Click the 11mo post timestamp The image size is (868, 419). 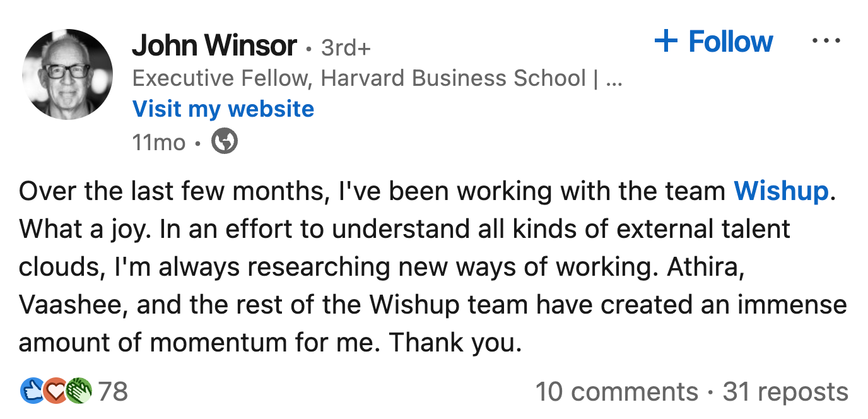(x=158, y=142)
